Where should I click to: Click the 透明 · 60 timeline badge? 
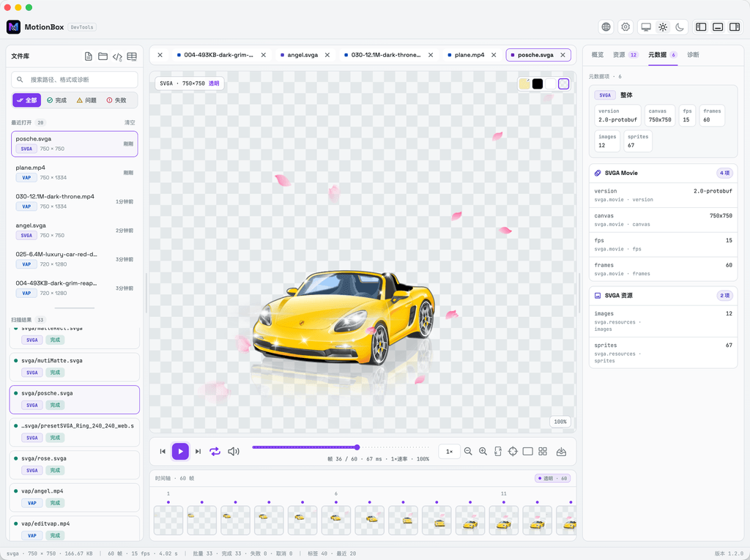552,478
